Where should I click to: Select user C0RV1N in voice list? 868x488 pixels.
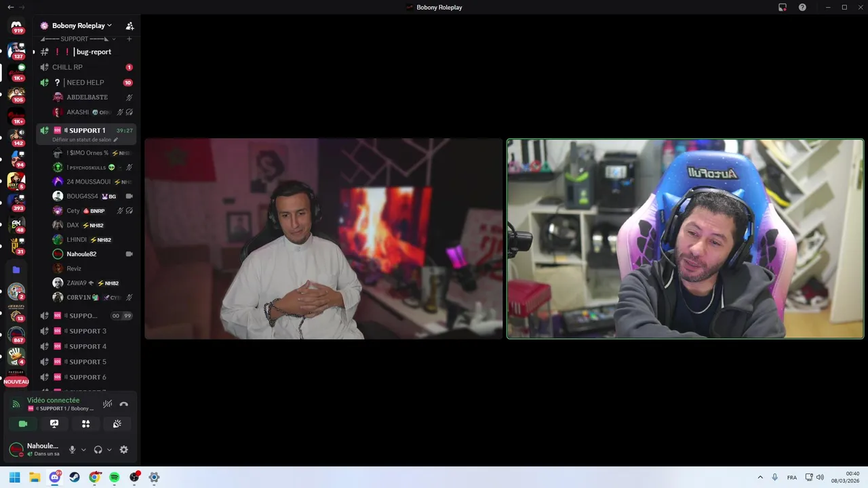click(x=94, y=298)
